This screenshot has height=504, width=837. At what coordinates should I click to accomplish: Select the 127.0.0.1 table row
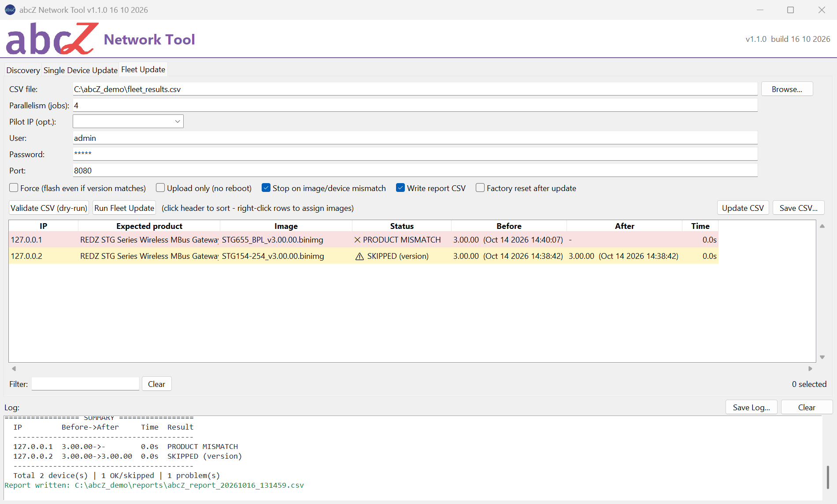pos(363,240)
